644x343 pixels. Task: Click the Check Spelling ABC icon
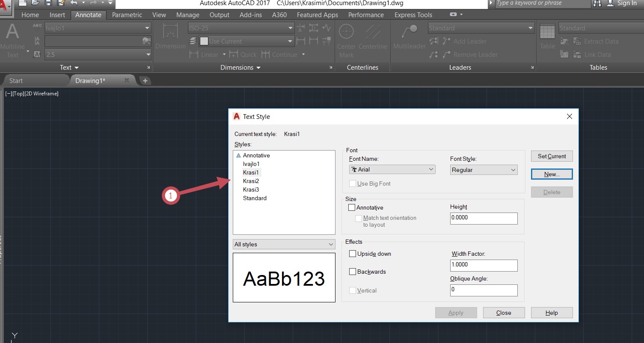[38, 27]
